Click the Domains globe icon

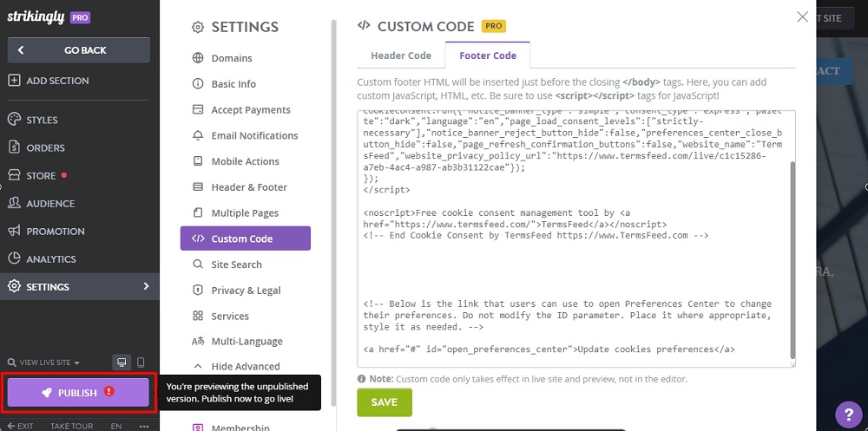(198, 58)
